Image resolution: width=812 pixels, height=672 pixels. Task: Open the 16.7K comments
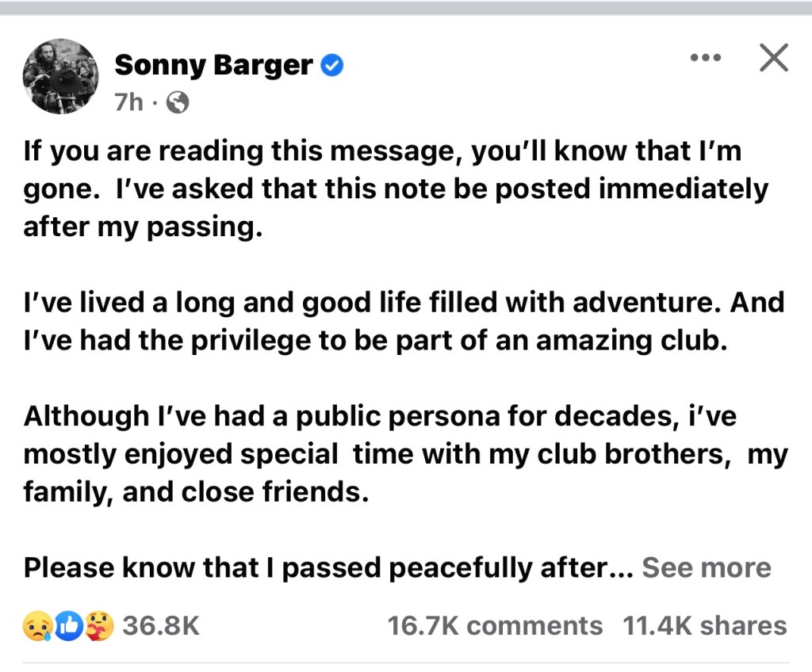point(495,626)
